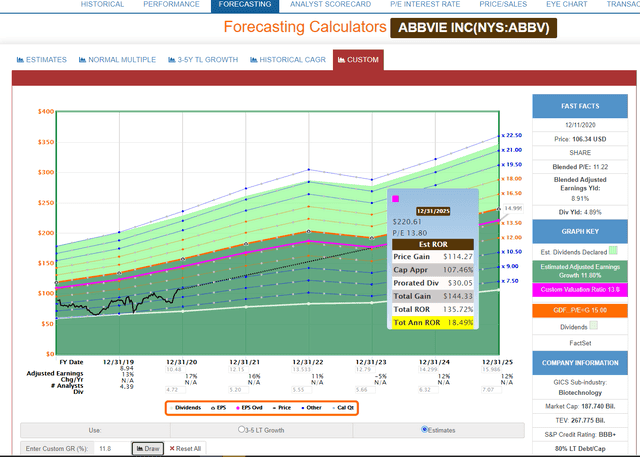Click the GRAPH KEY panel header

pyautogui.click(x=580, y=231)
